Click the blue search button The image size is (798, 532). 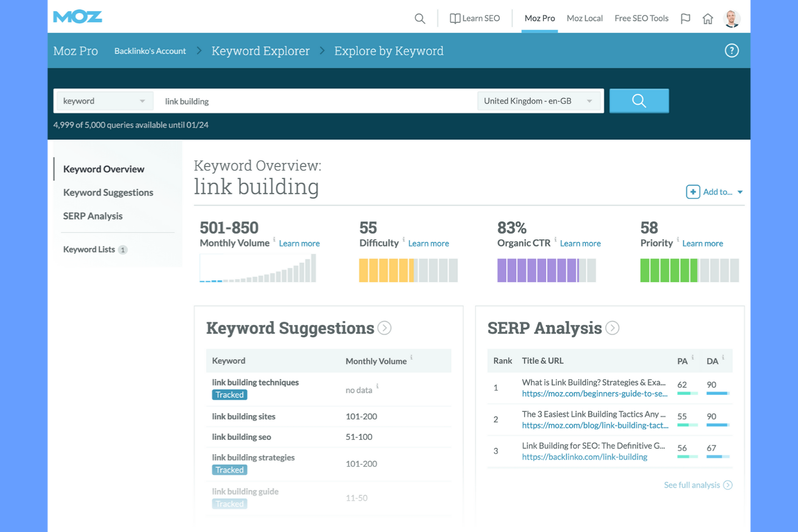(639, 101)
